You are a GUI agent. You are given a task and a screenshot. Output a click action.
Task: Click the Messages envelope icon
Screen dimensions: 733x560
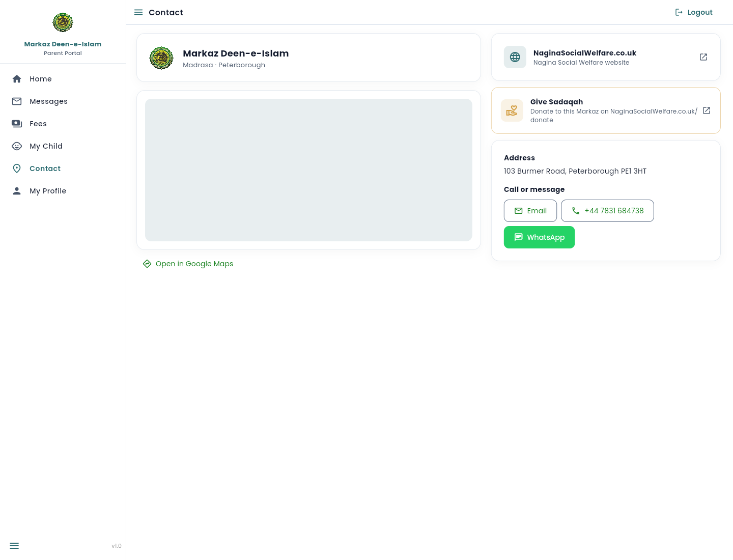[x=17, y=101]
